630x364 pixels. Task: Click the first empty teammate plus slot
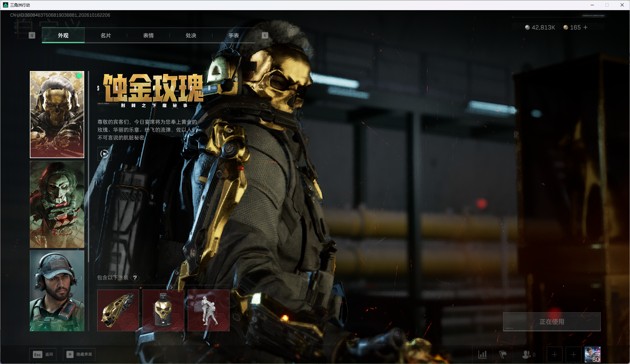554,355
